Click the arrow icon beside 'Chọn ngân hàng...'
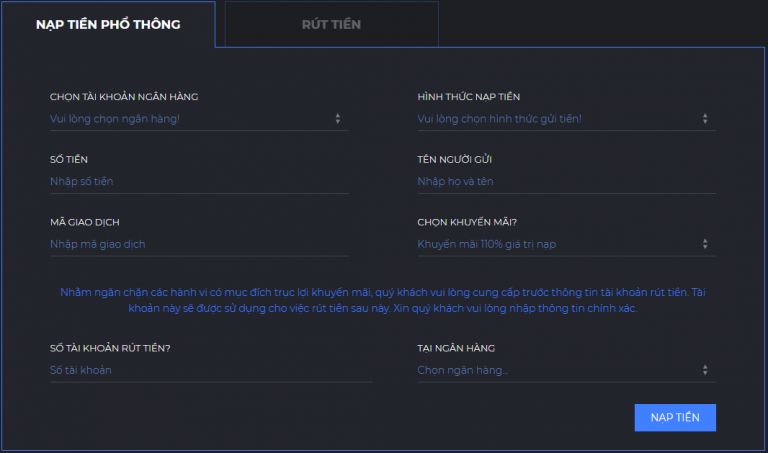 click(x=705, y=370)
